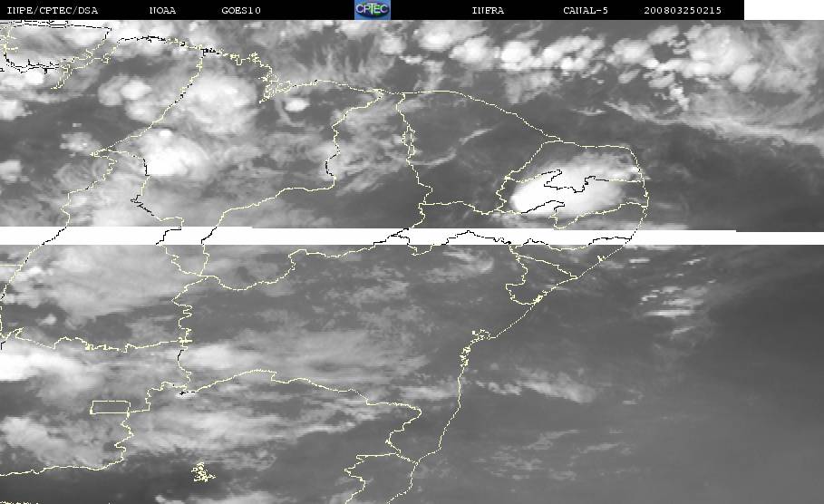Select the INFRA text in the header
The width and height of the screenshot is (824, 504).
pyautogui.click(x=488, y=10)
